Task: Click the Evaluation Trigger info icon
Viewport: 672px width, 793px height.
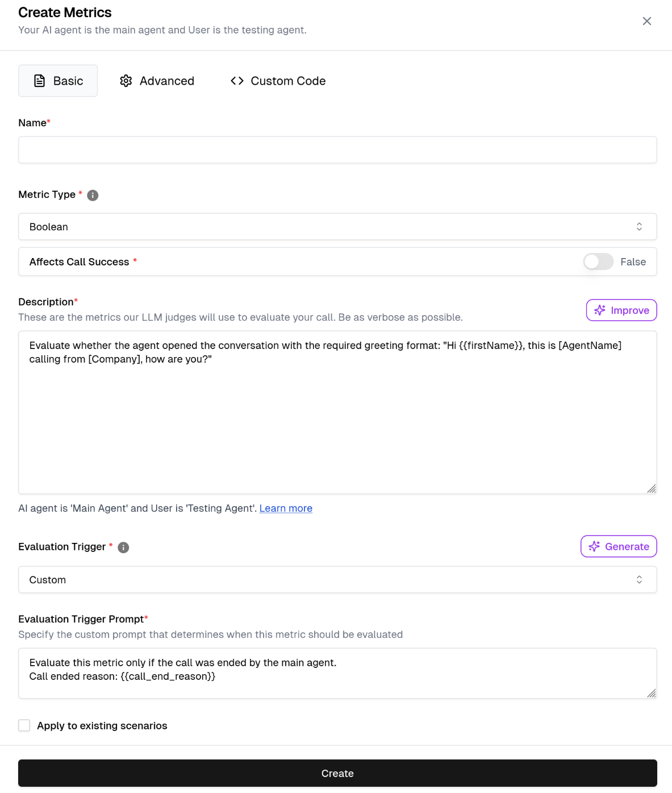Action: 123,547
